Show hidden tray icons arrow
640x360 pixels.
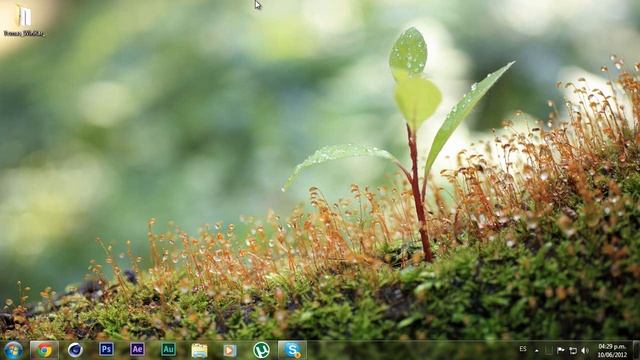click(536, 351)
